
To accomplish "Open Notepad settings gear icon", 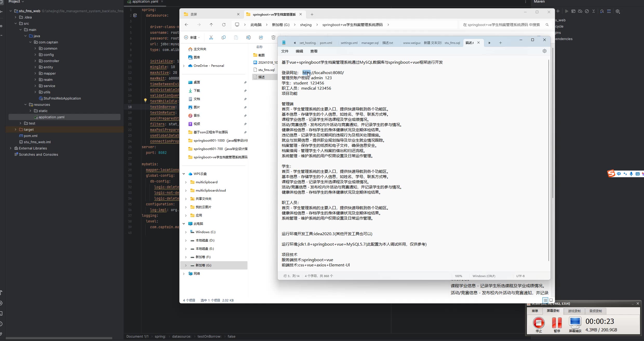I will tap(544, 51).
